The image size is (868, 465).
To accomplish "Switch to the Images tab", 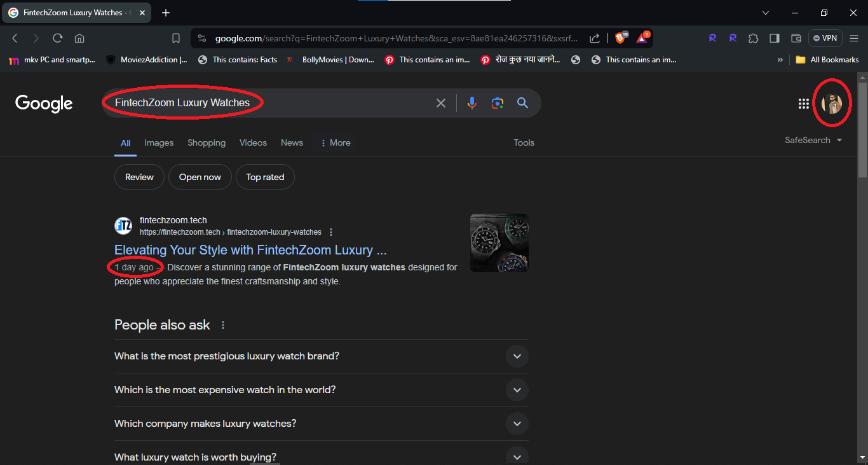I will tap(159, 142).
